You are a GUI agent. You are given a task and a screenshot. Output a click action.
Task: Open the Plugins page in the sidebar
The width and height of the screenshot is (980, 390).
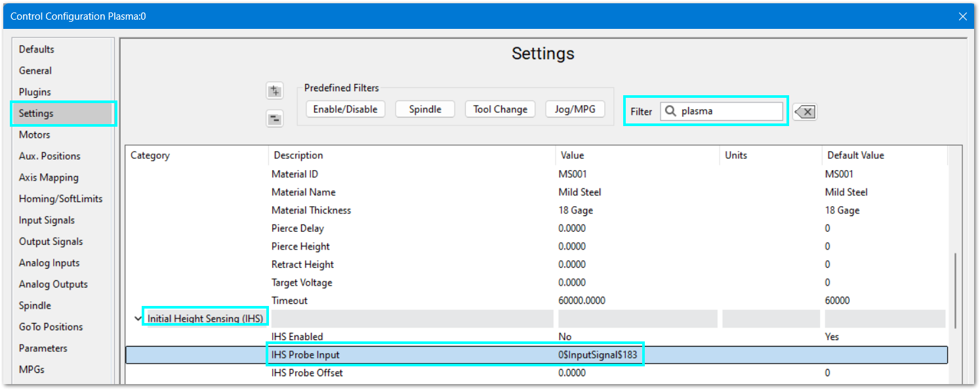[35, 92]
